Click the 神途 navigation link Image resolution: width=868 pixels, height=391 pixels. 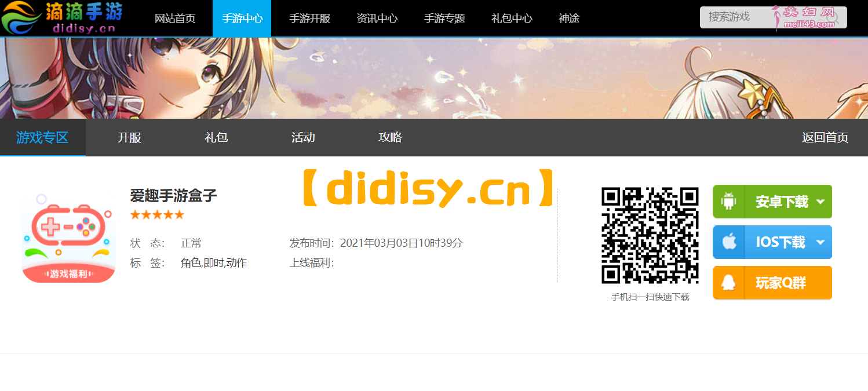coord(569,19)
